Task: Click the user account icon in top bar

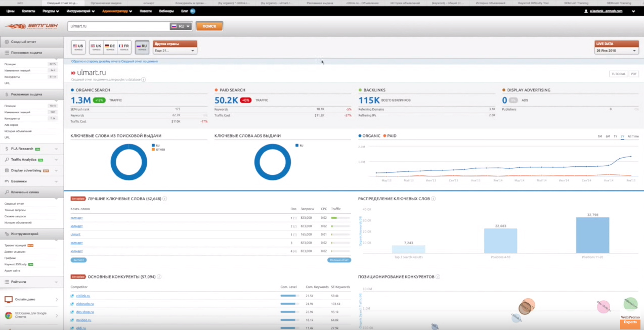Action: pyautogui.click(x=586, y=11)
